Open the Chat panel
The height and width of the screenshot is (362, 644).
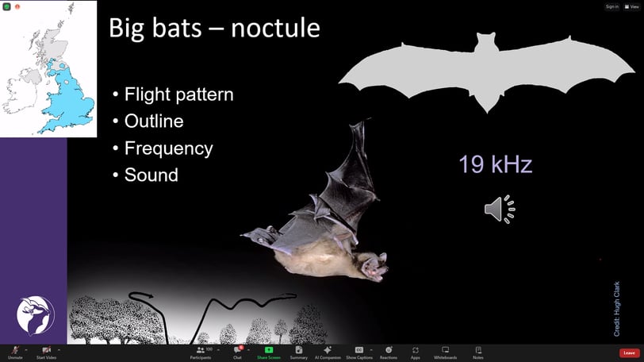coord(237,352)
